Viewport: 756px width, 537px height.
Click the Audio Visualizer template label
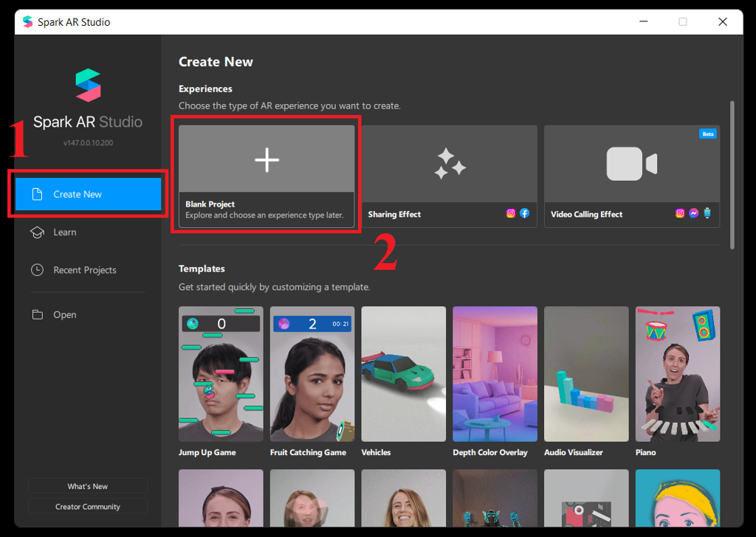click(574, 452)
